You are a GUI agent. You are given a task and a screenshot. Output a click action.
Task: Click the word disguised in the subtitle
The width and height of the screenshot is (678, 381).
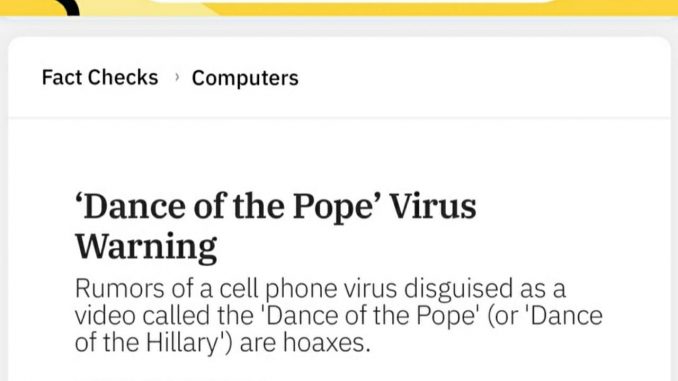[458, 289]
